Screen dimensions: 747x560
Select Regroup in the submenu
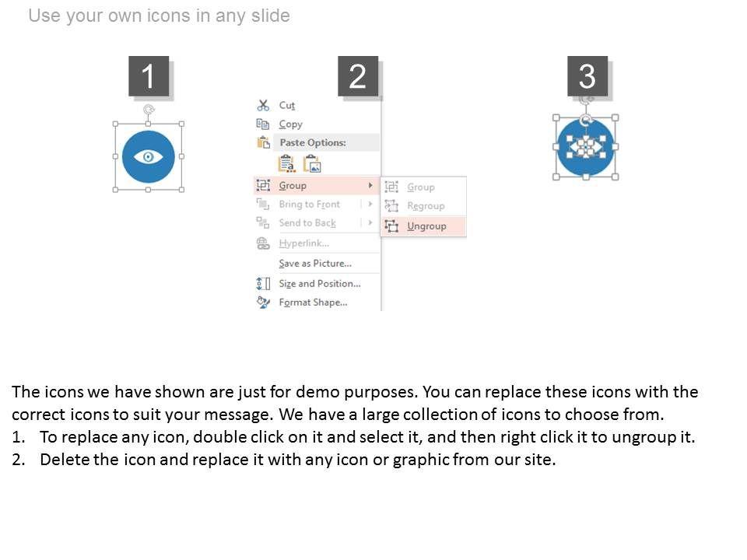coord(426,206)
